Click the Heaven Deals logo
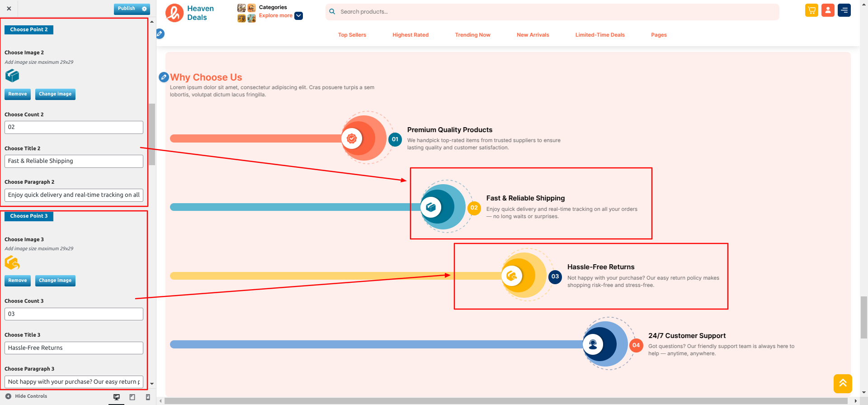This screenshot has width=868, height=405. (x=190, y=13)
